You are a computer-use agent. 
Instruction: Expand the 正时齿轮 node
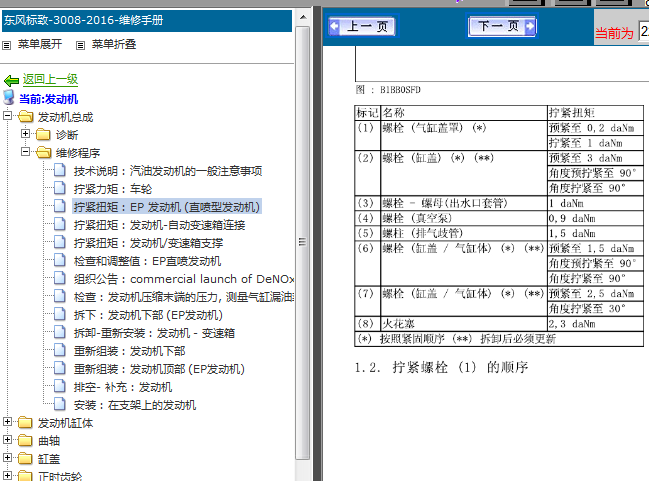point(7,475)
